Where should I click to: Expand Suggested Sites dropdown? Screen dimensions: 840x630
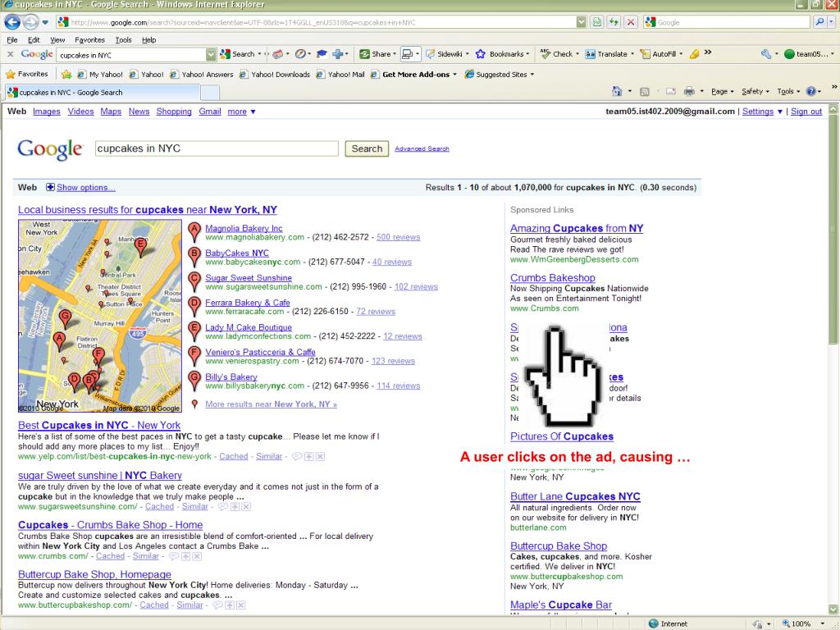tap(532, 75)
